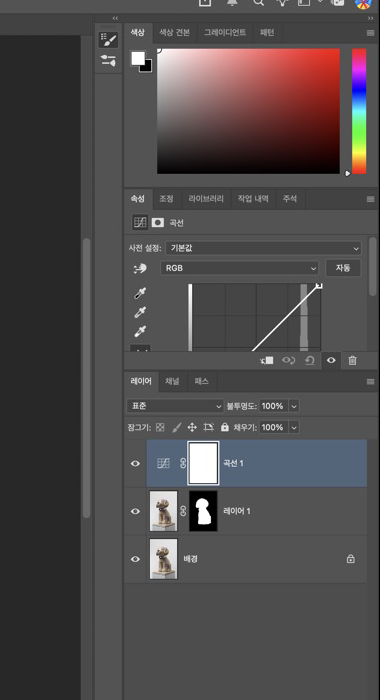Click the mask link icon on 곡선 1 layer

(183, 463)
